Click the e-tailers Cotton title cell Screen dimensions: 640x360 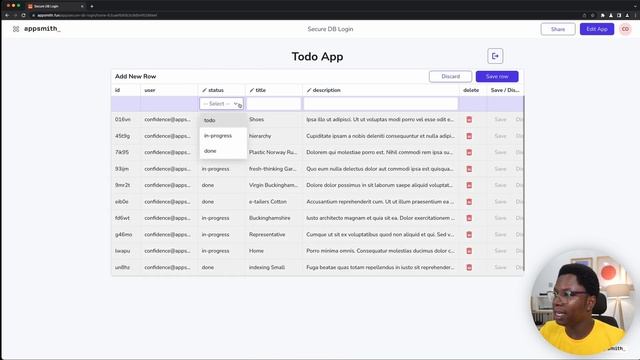click(268, 202)
